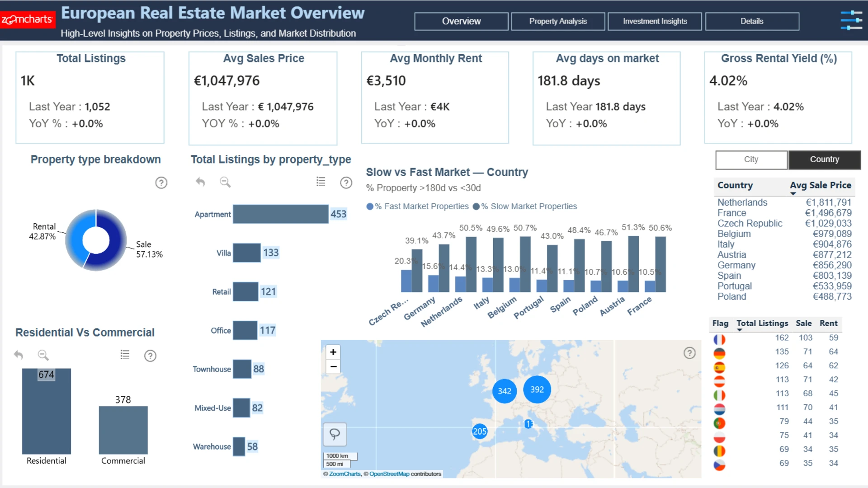Zoom in the map with plus button

[x=333, y=352]
